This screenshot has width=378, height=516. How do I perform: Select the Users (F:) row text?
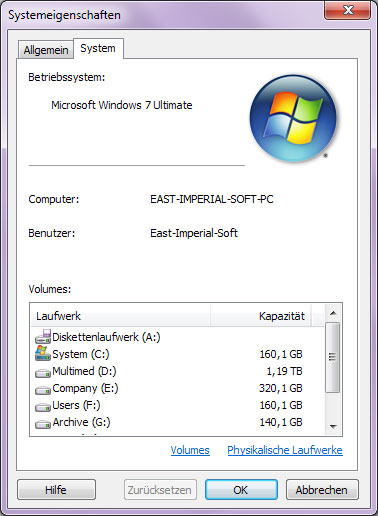(76, 405)
